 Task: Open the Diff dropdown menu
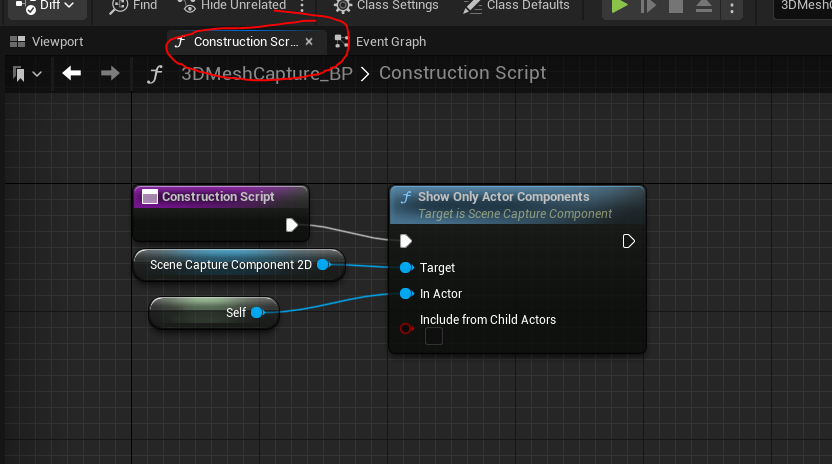point(47,6)
